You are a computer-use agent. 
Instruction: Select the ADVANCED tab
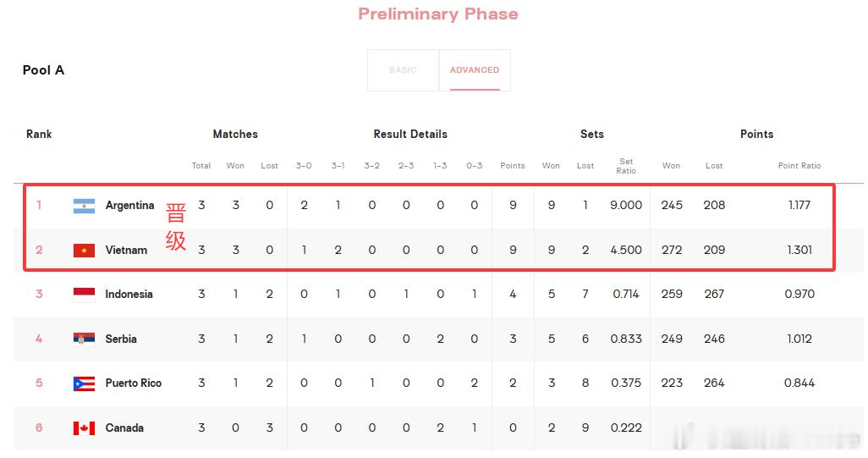coord(475,70)
